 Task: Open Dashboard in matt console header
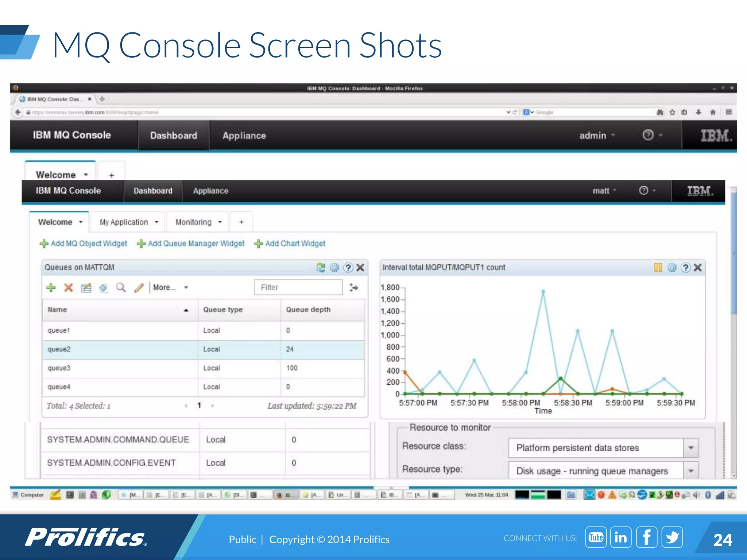[x=153, y=191]
